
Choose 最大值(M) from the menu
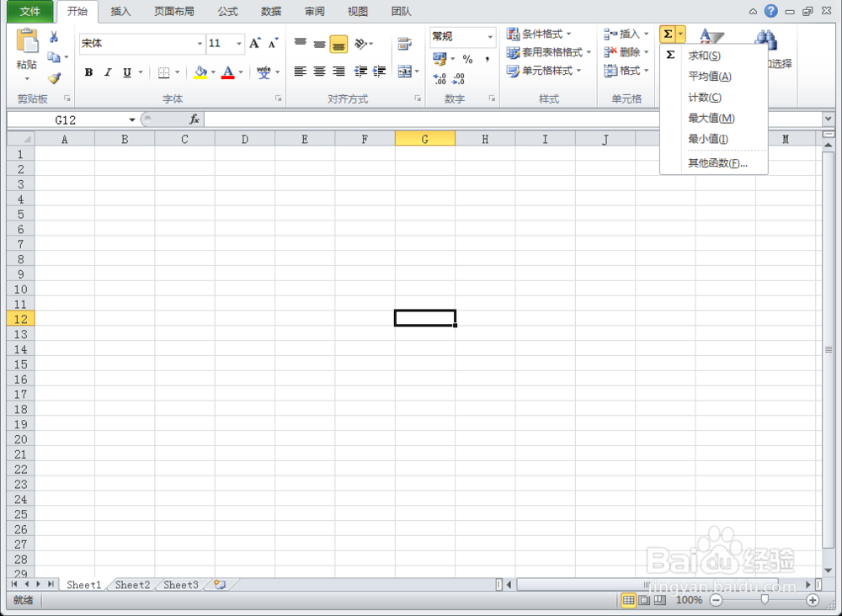coord(714,118)
